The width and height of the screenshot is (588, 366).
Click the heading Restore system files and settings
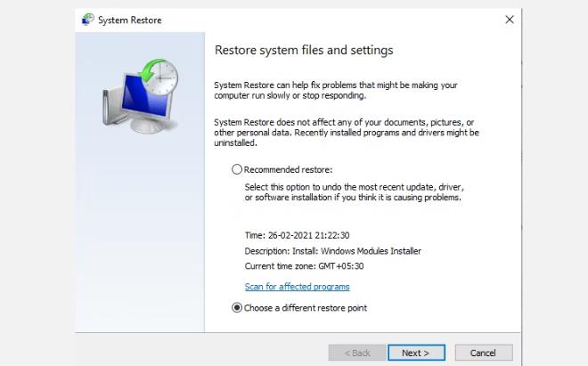[304, 50]
